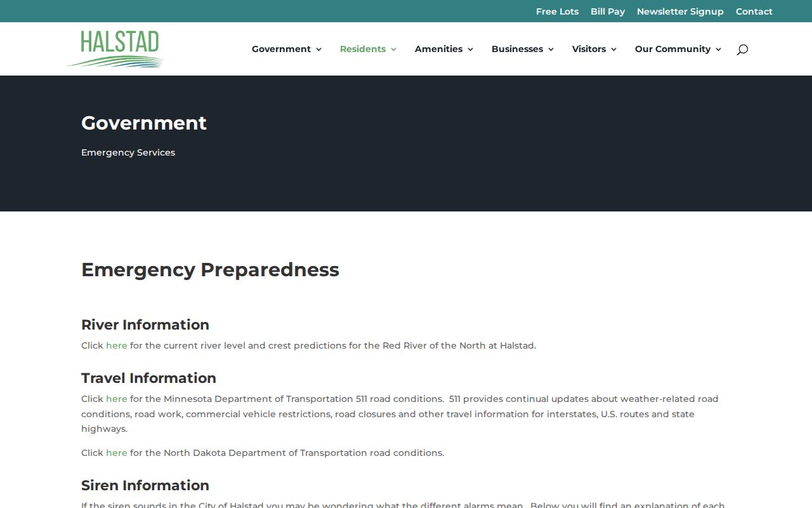Open the Government menu item
The image size is (812, 508).
coord(281,49)
